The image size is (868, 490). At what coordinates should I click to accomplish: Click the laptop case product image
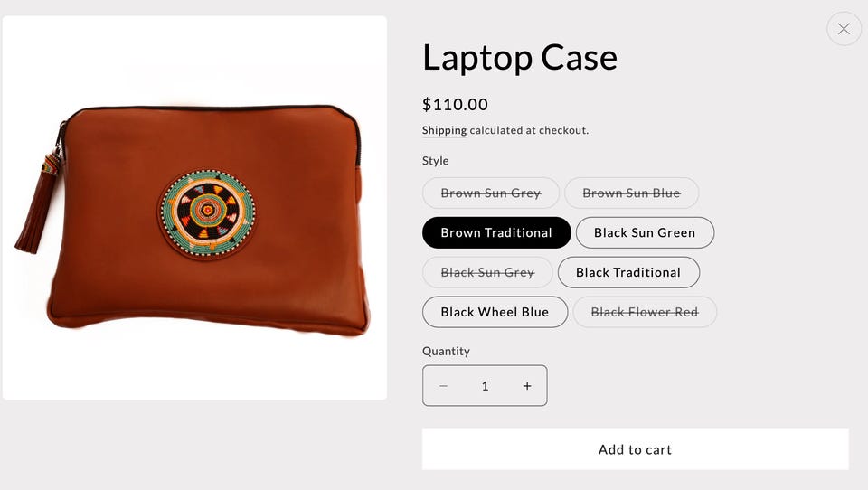[195, 208]
